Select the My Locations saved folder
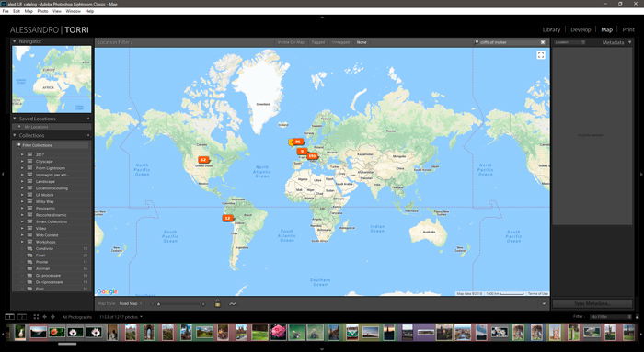Image resolution: width=644 pixels, height=352 pixels. coord(36,127)
